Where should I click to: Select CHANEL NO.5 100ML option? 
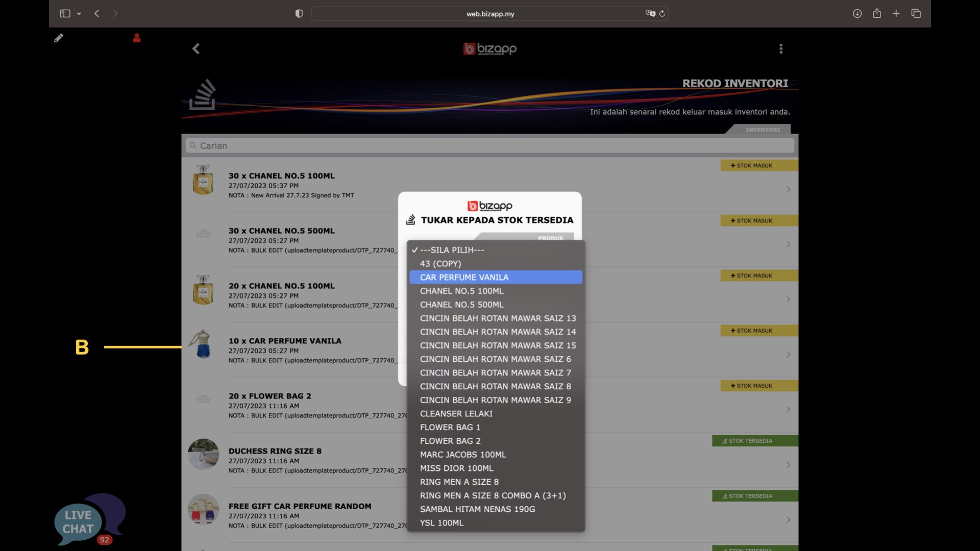(496, 291)
